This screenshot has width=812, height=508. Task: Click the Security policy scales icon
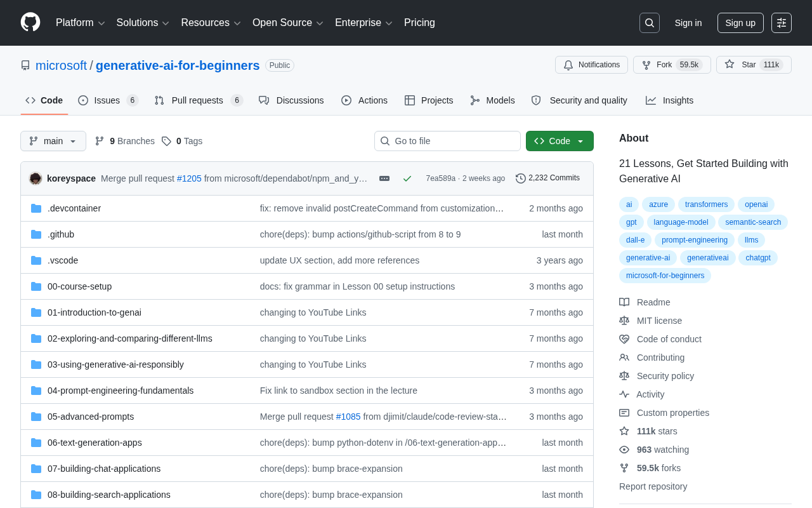(x=624, y=376)
